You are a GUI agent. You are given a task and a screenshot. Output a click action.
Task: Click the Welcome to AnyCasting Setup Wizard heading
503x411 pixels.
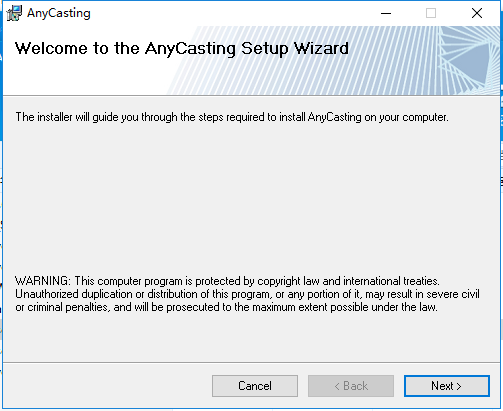click(182, 49)
